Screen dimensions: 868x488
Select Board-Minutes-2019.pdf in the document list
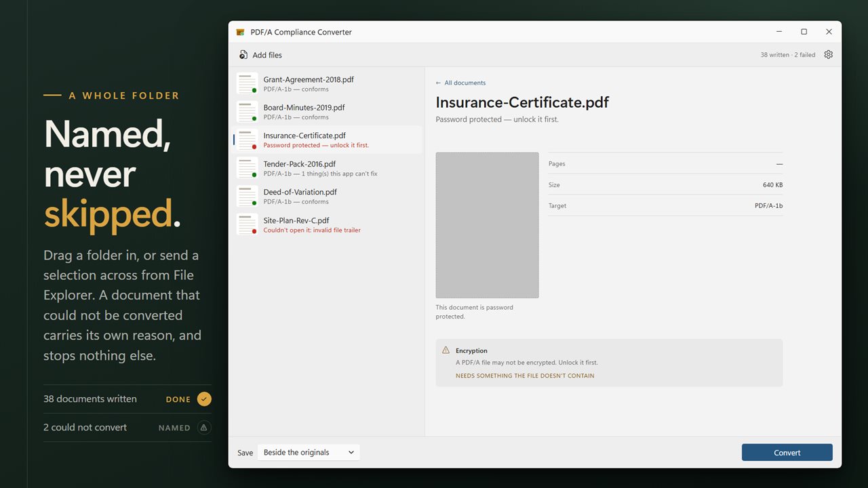click(x=327, y=112)
